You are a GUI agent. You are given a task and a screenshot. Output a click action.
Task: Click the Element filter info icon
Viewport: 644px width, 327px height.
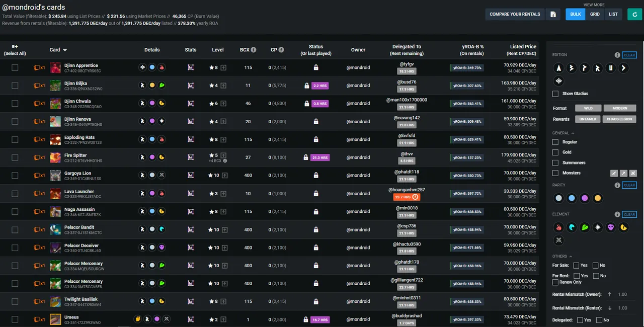[x=617, y=215]
